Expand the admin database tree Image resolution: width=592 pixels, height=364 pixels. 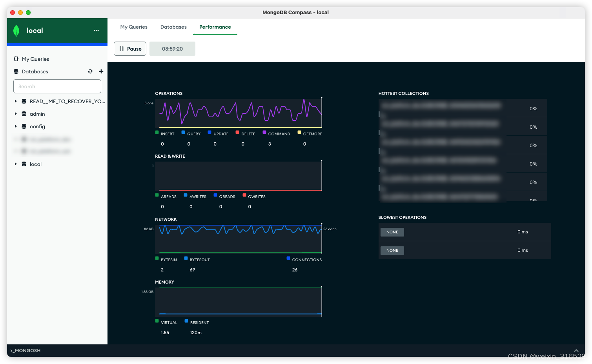[x=16, y=114]
